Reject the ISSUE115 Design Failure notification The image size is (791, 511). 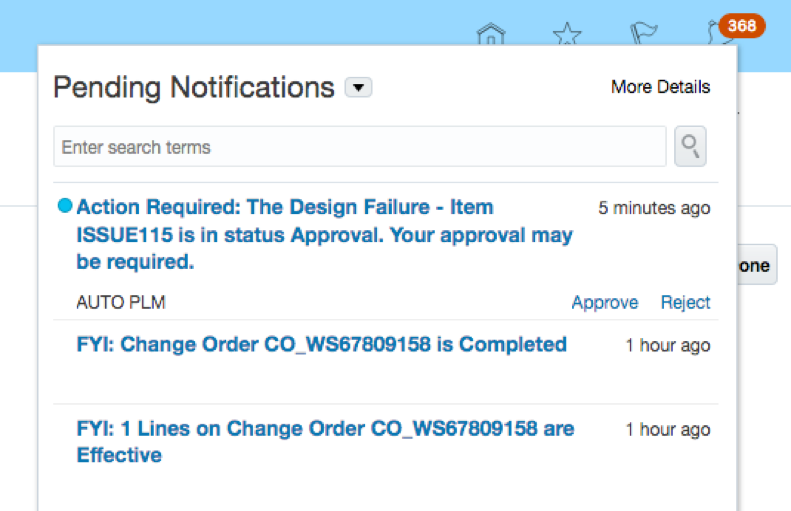(685, 303)
